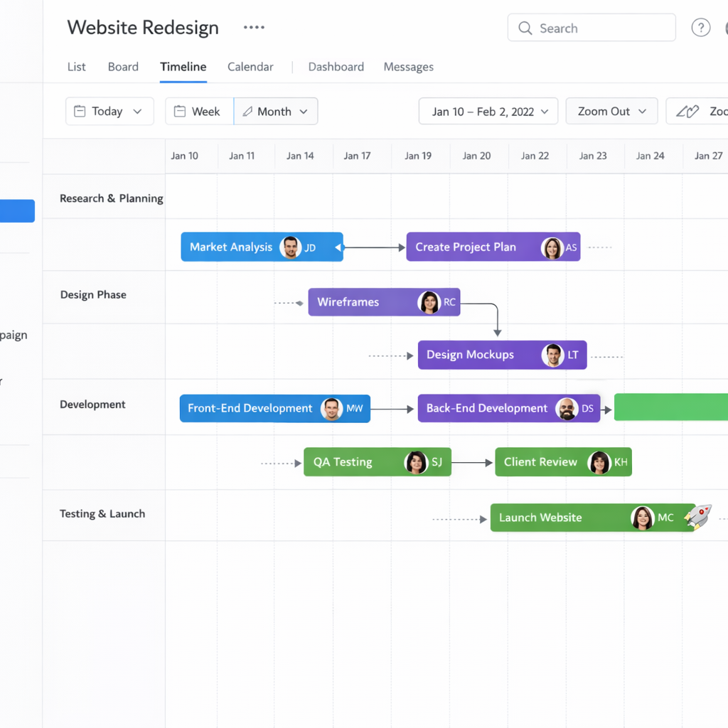Click inside the Search field

pos(601,28)
